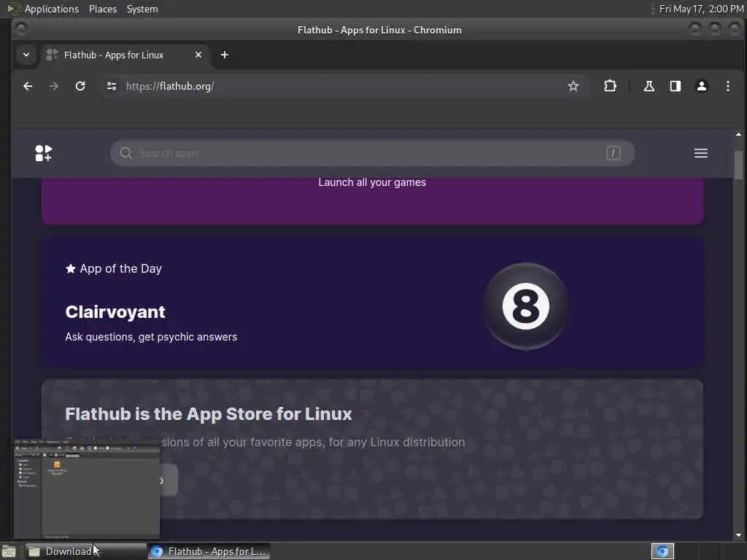
Task: Open the Flathub hamburger menu
Action: 700,153
